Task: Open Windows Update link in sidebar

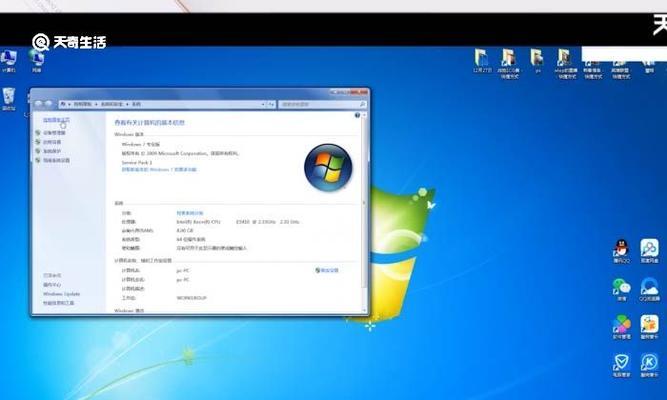Action: tap(61, 294)
